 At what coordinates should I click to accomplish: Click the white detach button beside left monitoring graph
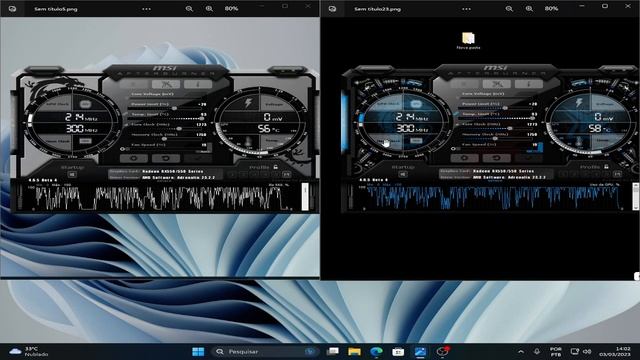pyautogui.click(x=305, y=197)
